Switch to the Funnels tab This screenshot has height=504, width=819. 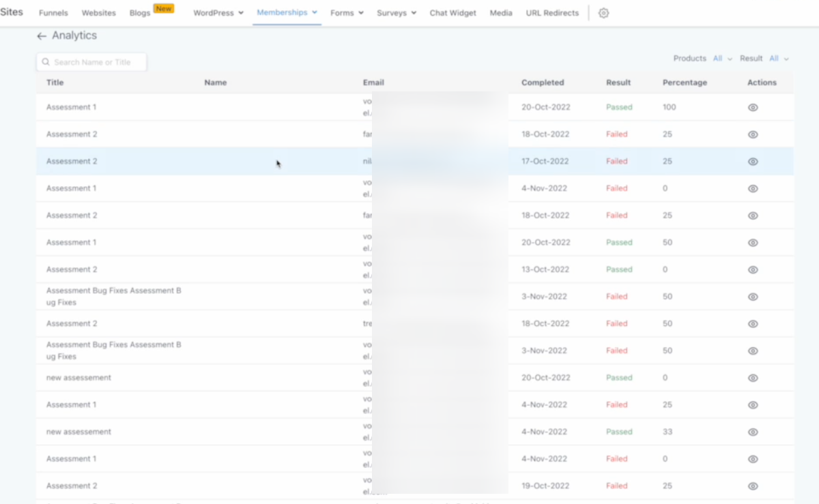tap(53, 13)
